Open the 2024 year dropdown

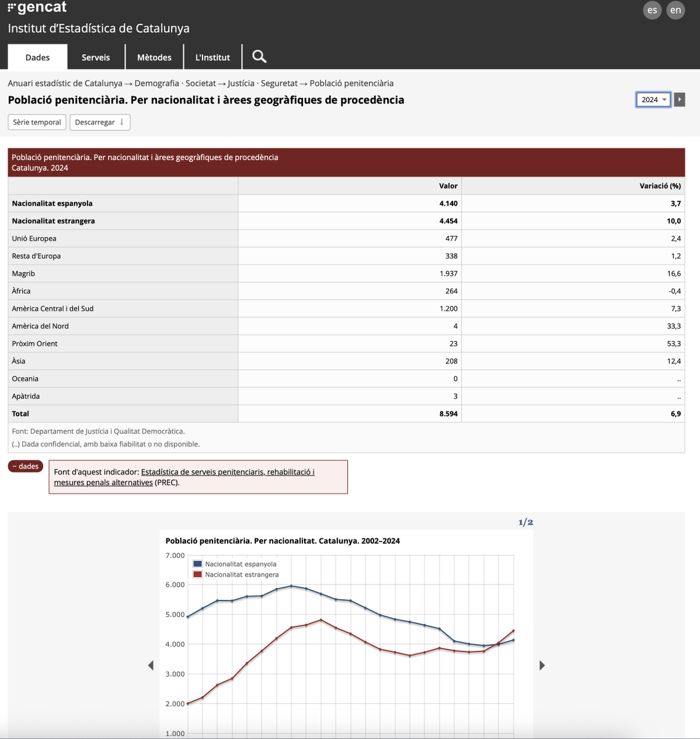tap(653, 99)
